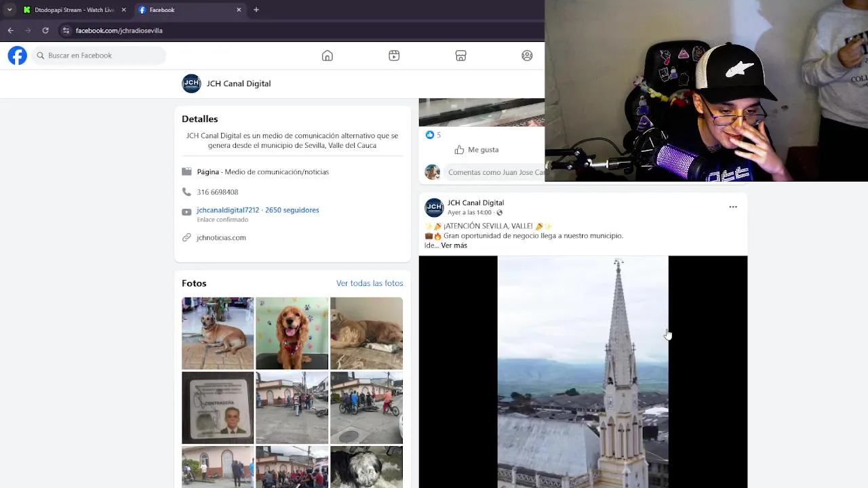Screen dimensions: 868x488
Task: Open the motorcycles on street photo
Action: point(366,407)
